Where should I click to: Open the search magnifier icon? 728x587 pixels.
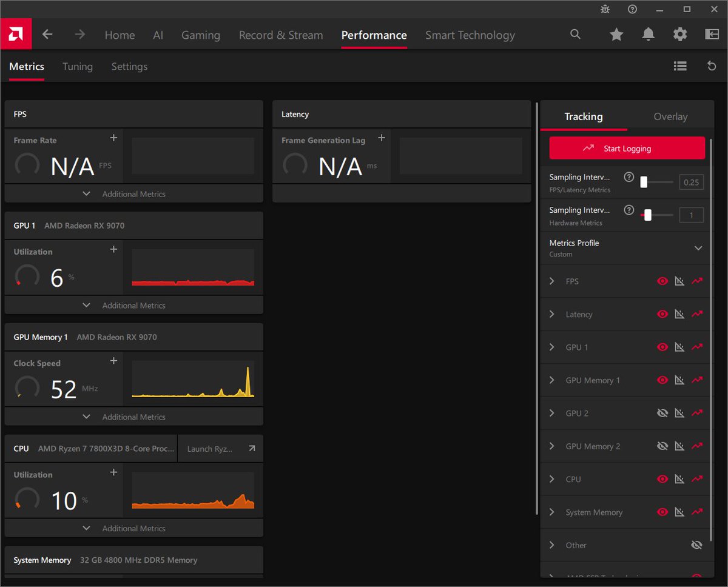point(575,35)
